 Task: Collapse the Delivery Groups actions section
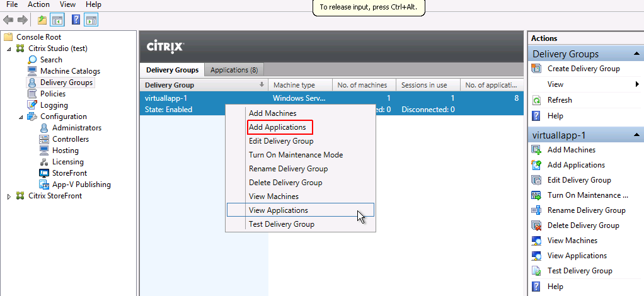coord(636,54)
